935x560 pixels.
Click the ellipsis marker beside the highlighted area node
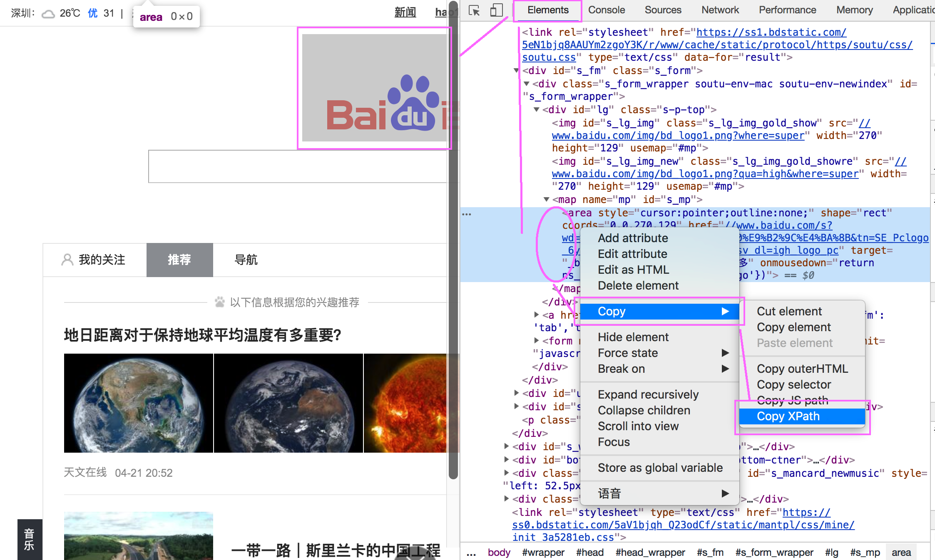pos(467,213)
